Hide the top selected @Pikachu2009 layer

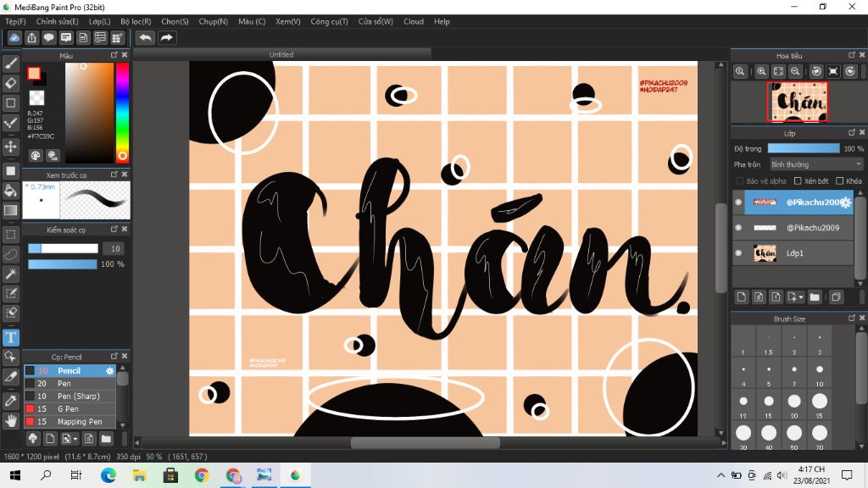pyautogui.click(x=738, y=202)
